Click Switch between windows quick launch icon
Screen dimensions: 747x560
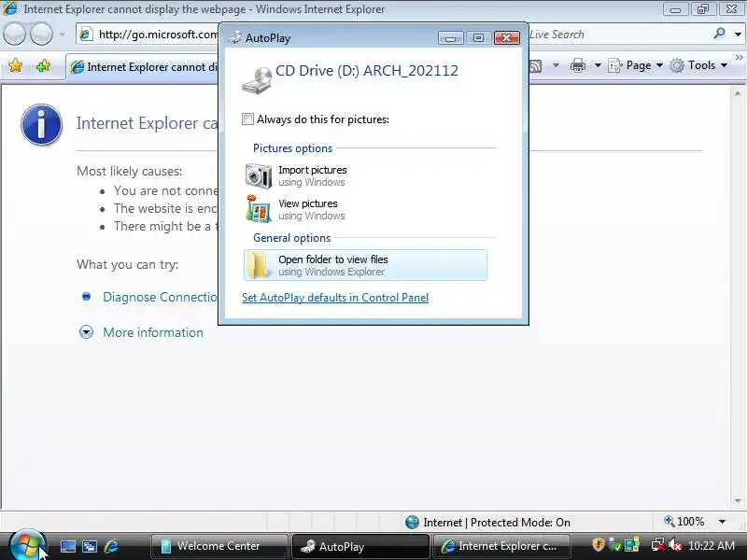(x=90, y=546)
